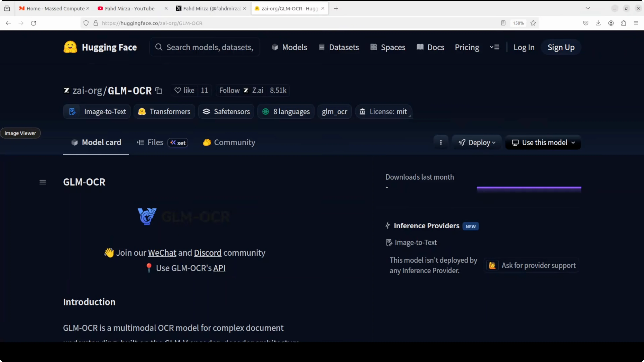The width and height of the screenshot is (644, 362).
Task: Expand the extra navigation menu next to Pricing
Action: [x=495, y=47]
